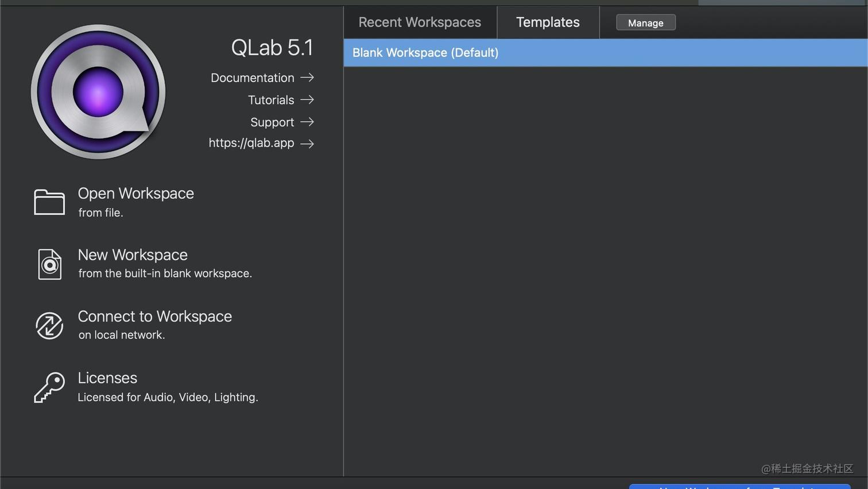Click the arrow next to Support
Viewport: 868px width, 489px height.
click(x=308, y=122)
